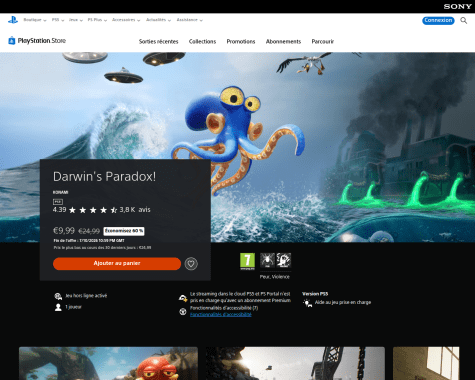Click the PlayStation Store text logo
This screenshot has height=380, width=475.
point(42,41)
